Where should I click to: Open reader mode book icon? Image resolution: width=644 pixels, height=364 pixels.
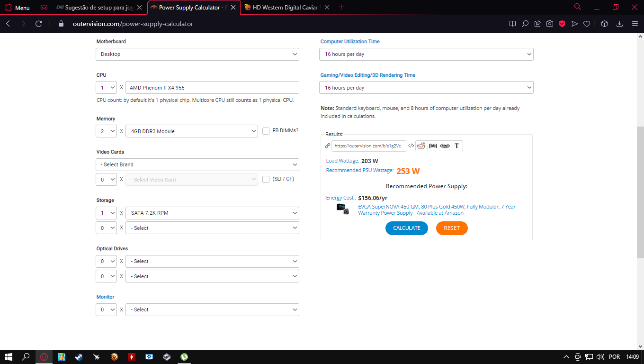tap(512, 24)
